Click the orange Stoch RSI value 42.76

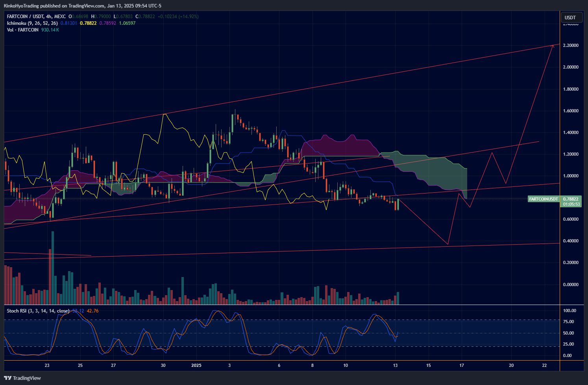pos(93,311)
